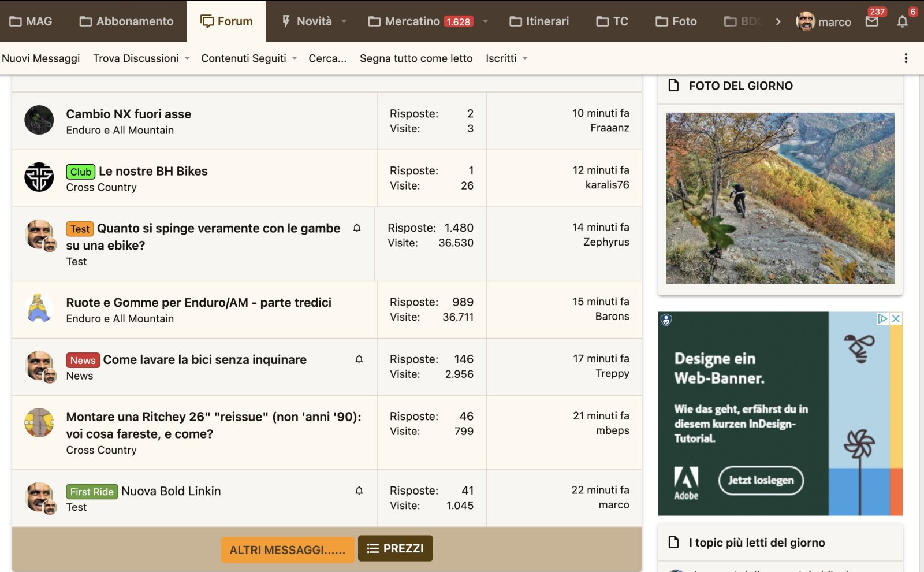The width and height of the screenshot is (924, 572).
Task: Open thread Montare una Ritchey 26"
Action: coord(214,425)
